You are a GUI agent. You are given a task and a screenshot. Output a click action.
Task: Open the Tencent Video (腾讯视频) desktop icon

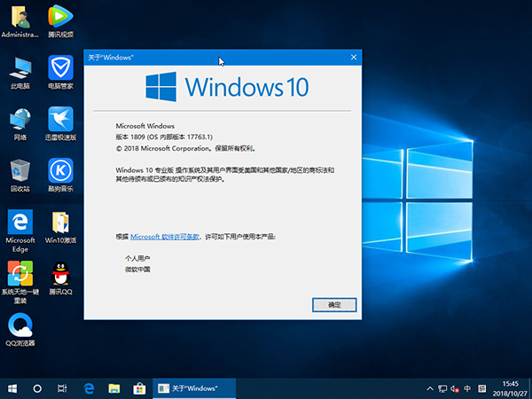tap(59, 17)
